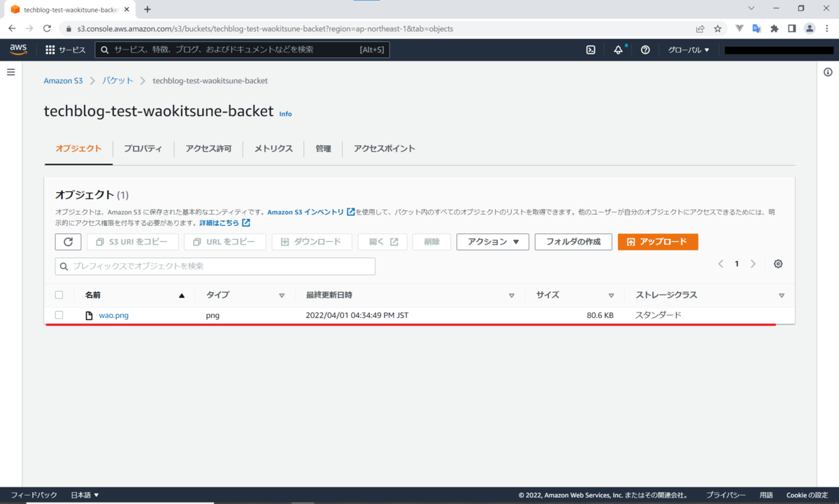This screenshot has height=504, width=839.
Task: Open the browser extensions puzzle icon
Action: point(774,29)
